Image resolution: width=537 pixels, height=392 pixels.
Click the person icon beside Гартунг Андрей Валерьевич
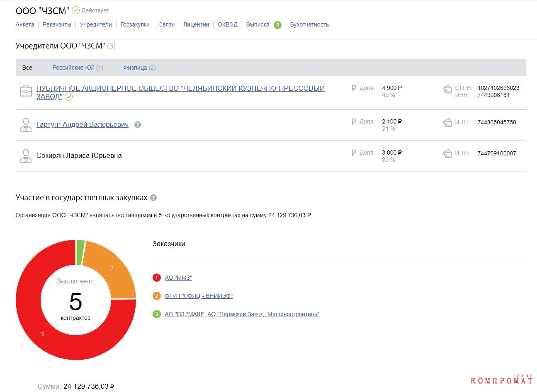26,125
